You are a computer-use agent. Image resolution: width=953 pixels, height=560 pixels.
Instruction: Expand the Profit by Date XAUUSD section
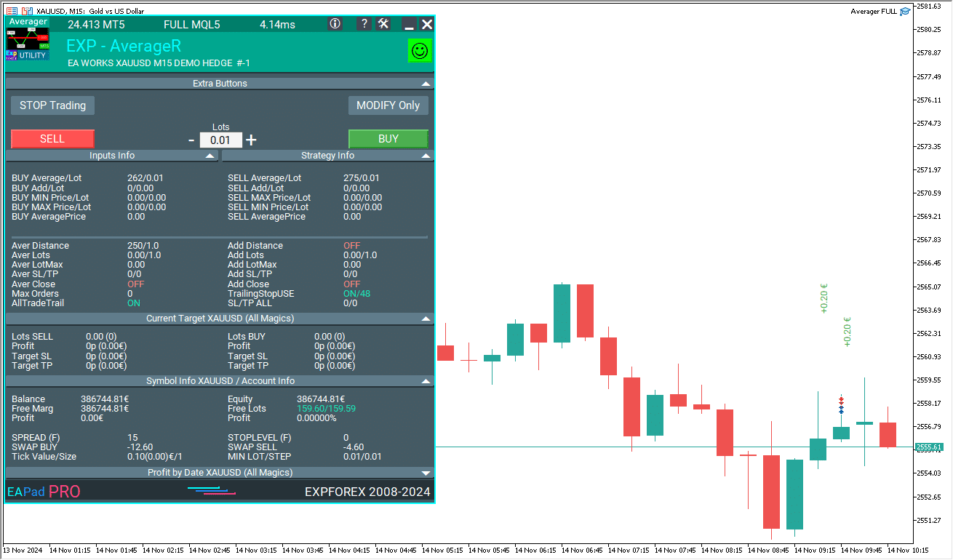426,473
